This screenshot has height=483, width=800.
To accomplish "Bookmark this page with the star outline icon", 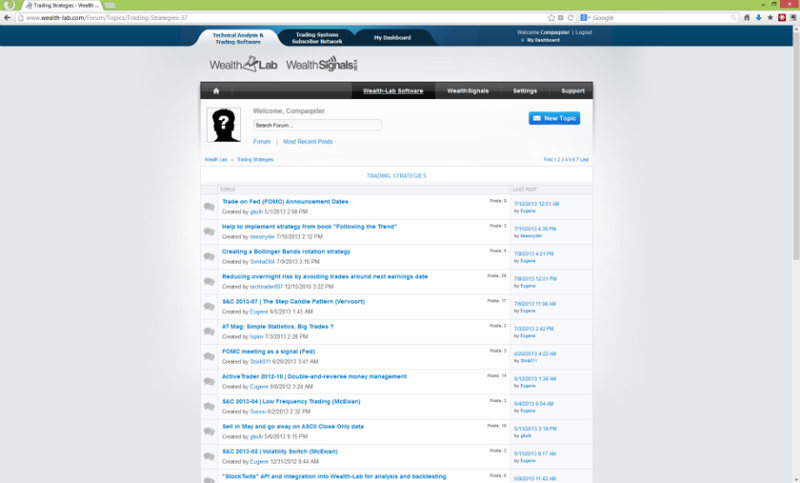I will (552, 18).
